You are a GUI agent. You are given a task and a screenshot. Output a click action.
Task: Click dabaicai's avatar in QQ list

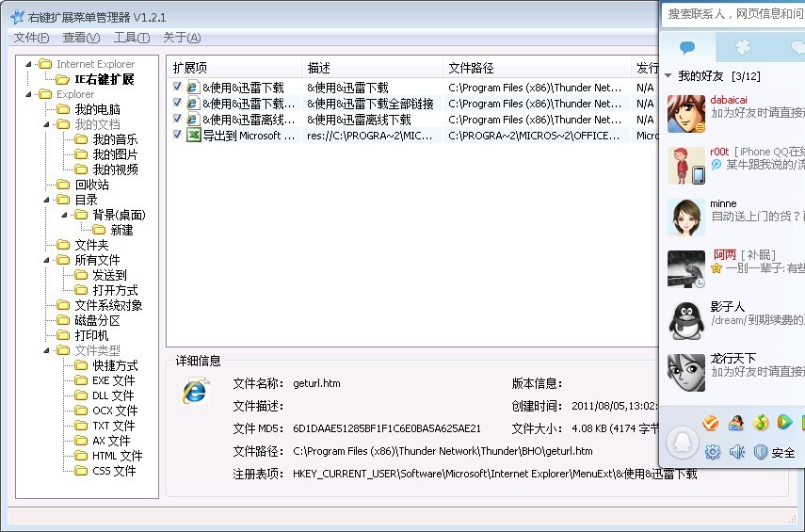coord(686,114)
